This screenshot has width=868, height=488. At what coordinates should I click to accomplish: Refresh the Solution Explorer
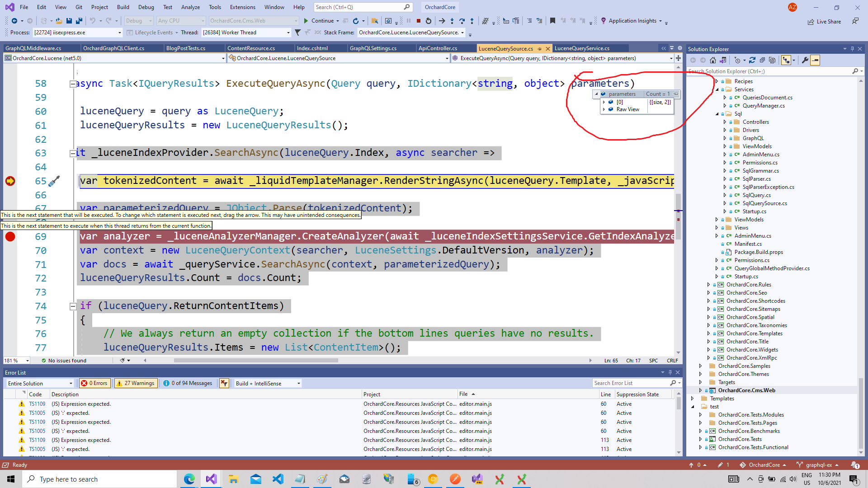[x=752, y=60]
